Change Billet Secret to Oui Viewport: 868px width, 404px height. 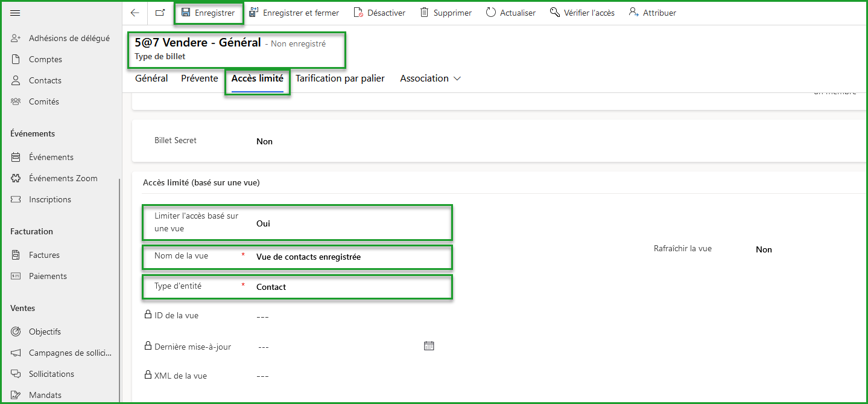point(264,140)
